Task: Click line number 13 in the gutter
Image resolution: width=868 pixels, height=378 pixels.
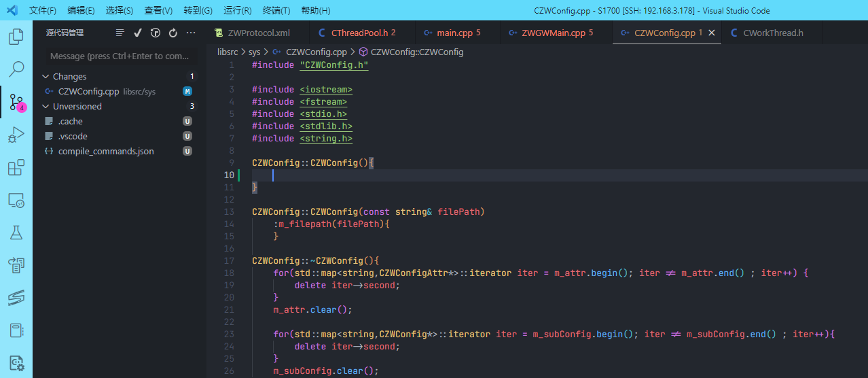Action: 229,212
